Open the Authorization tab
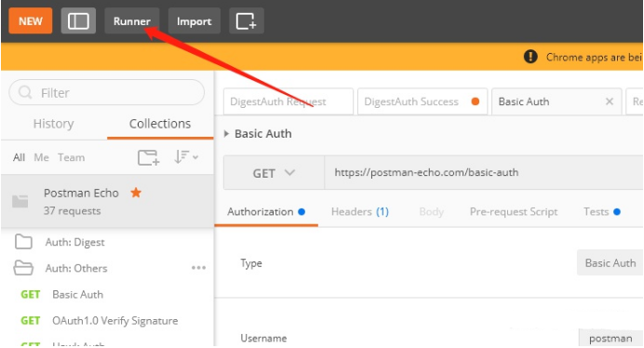The image size is (644, 348). [266, 211]
